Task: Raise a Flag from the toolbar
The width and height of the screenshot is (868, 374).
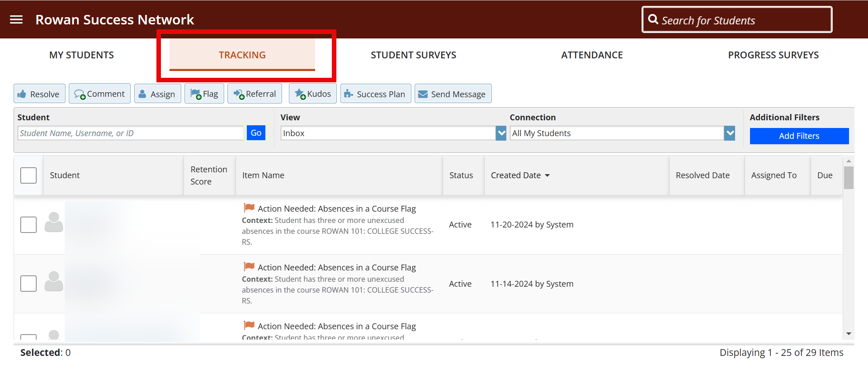Action: pyautogui.click(x=204, y=94)
